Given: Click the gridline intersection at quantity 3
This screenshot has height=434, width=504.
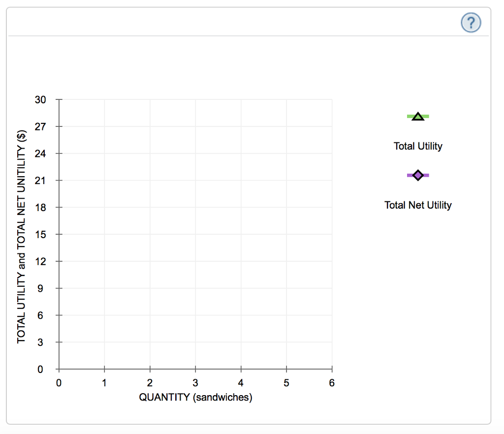Looking at the screenshot, I should (195, 234).
